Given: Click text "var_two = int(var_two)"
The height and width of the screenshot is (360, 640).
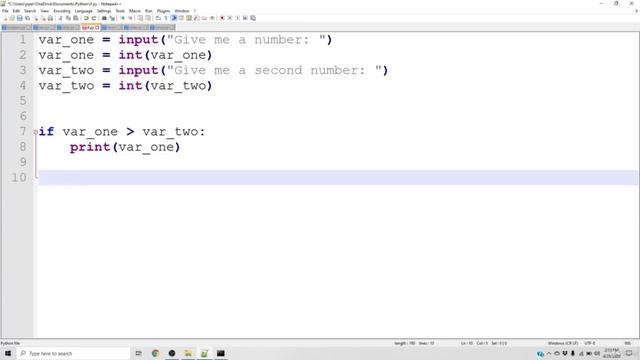Looking at the screenshot, I should pyautogui.click(x=125, y=86).
